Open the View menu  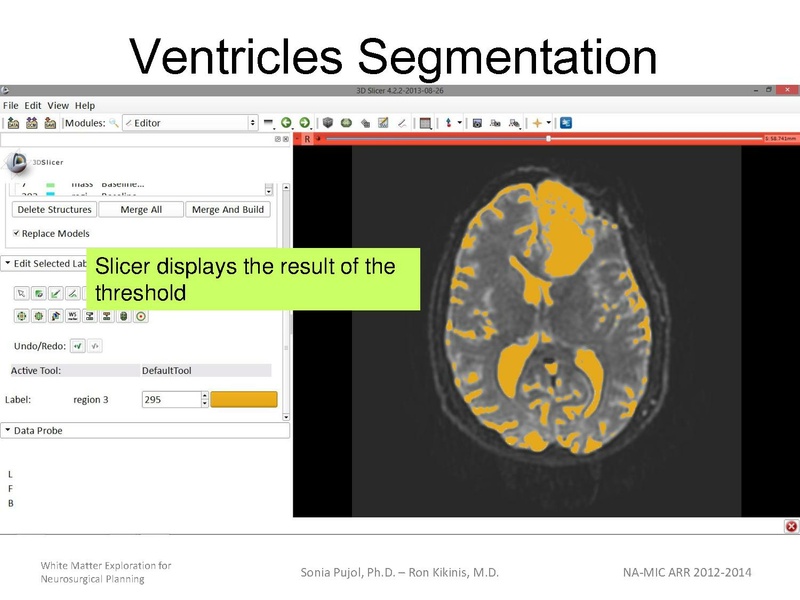[x=58, y=104]
